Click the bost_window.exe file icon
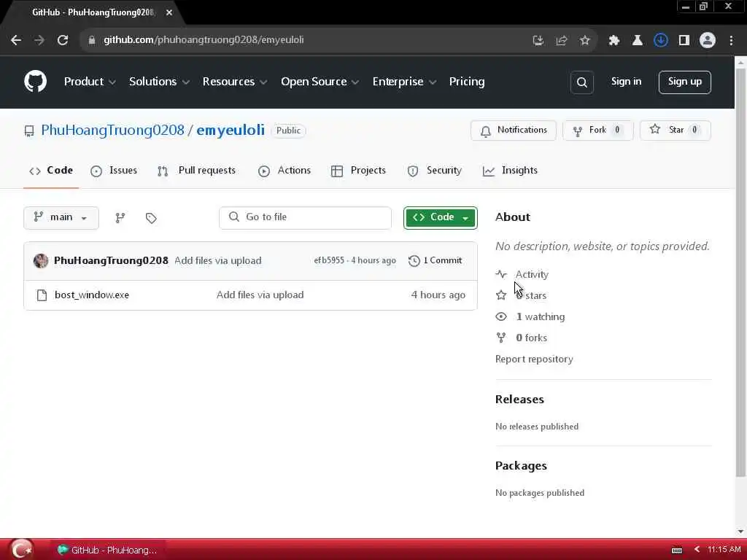Viewport: 747px width, 560px height. 42,295
